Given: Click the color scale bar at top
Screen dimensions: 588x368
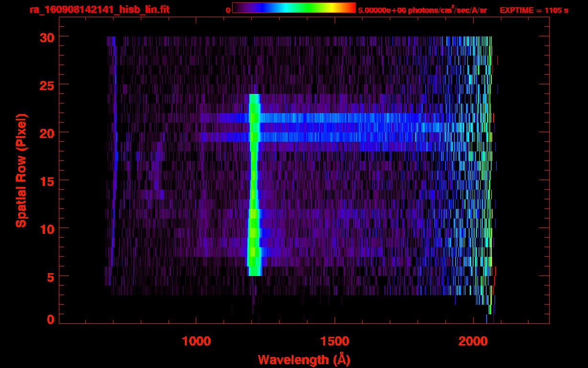Looking at the screenshot, I should pos(294,8).
